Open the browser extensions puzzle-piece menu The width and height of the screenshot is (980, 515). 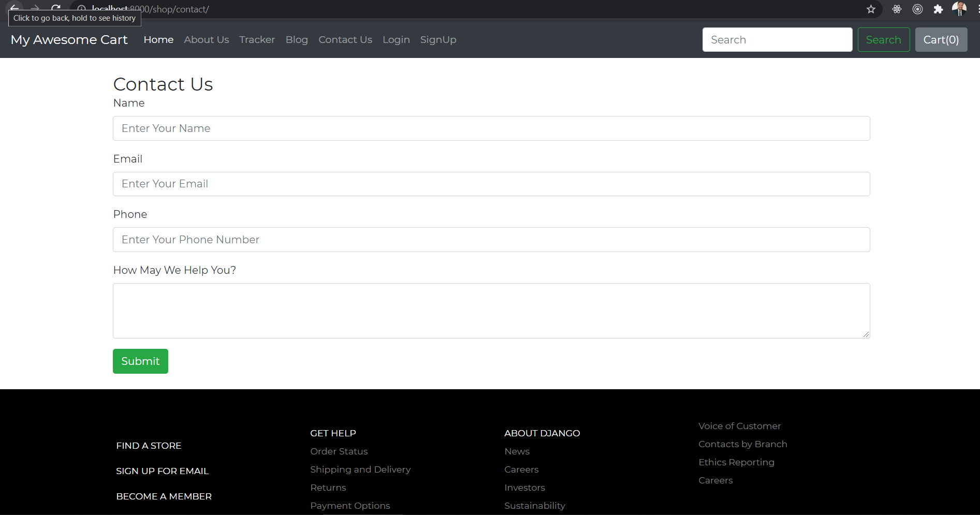[x=939, y=9]
